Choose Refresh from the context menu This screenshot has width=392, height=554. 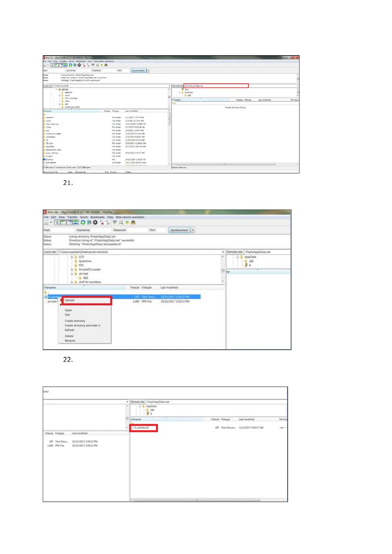[x=85, y=330]
